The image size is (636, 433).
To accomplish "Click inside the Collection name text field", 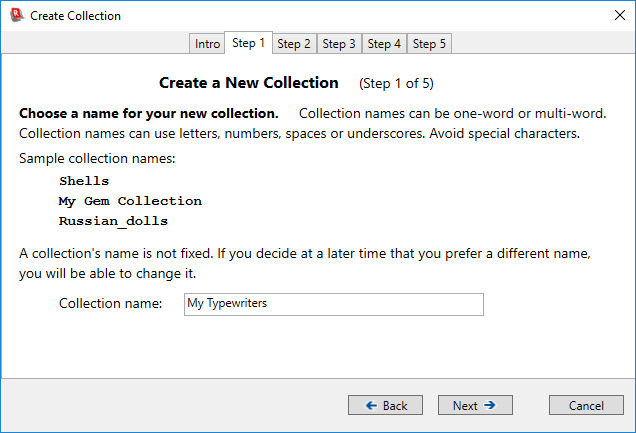I will 334,304.
